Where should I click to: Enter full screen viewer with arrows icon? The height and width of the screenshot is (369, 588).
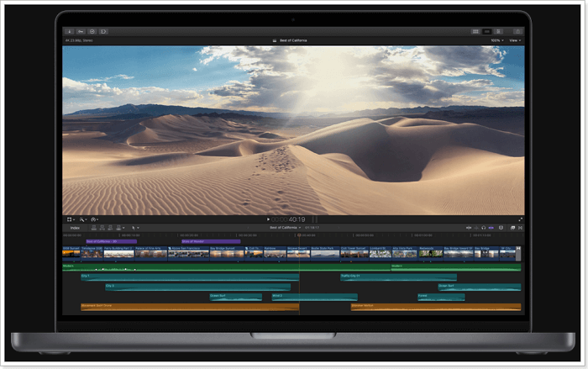click(521, 219)
